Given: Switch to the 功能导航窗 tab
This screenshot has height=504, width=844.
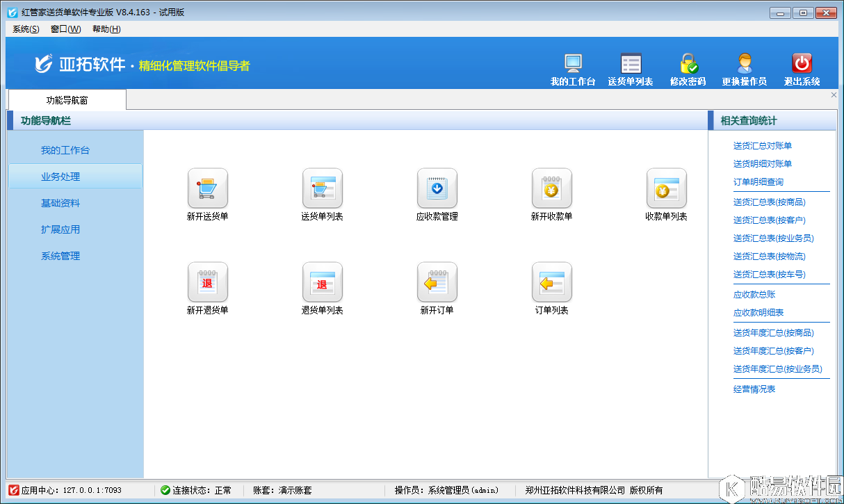Looking at the screenshot, I should (x=66, y=99).
